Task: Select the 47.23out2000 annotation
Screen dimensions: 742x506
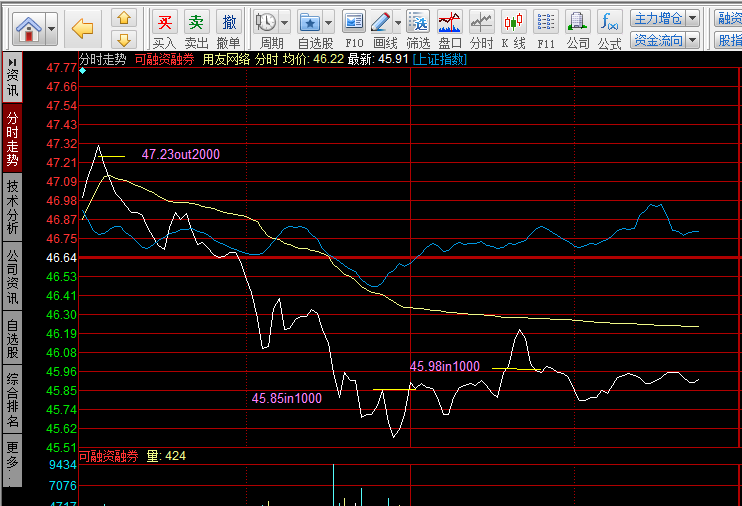Action: (x=181, y=154)
